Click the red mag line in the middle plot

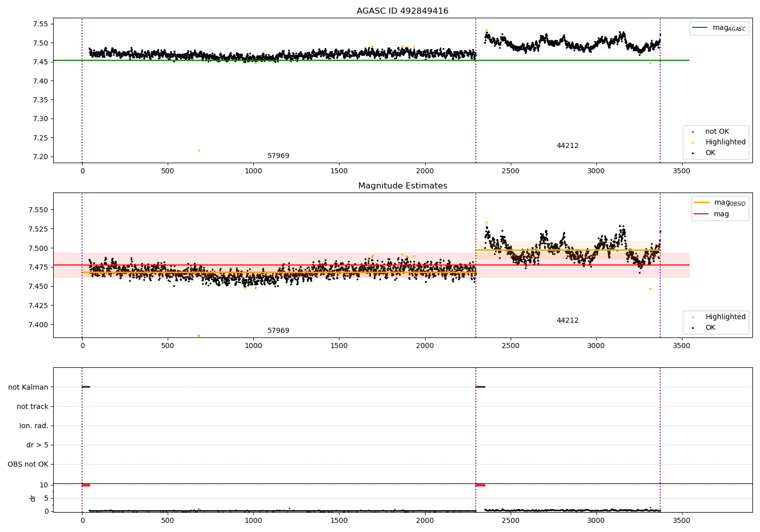371,265
